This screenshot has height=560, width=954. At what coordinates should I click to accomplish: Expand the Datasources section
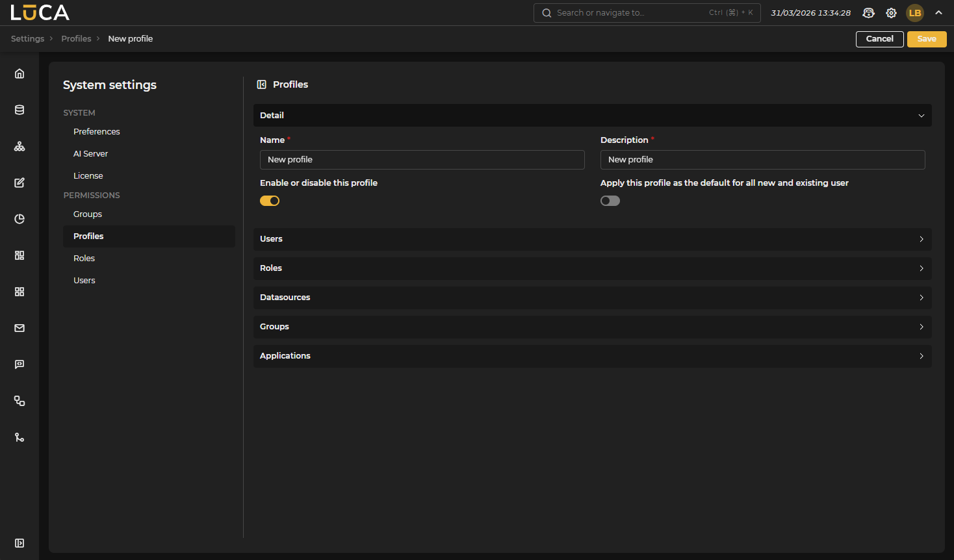tap(592, 298)
